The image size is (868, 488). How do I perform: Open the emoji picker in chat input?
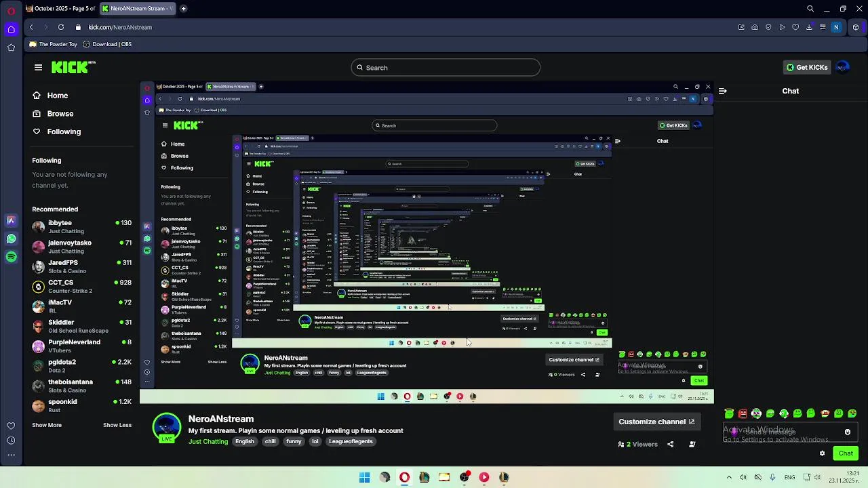(x=847, y=432)
